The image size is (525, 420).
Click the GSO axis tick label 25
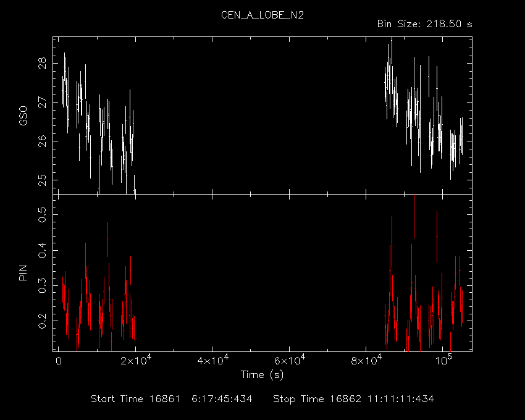pos(43,180)
